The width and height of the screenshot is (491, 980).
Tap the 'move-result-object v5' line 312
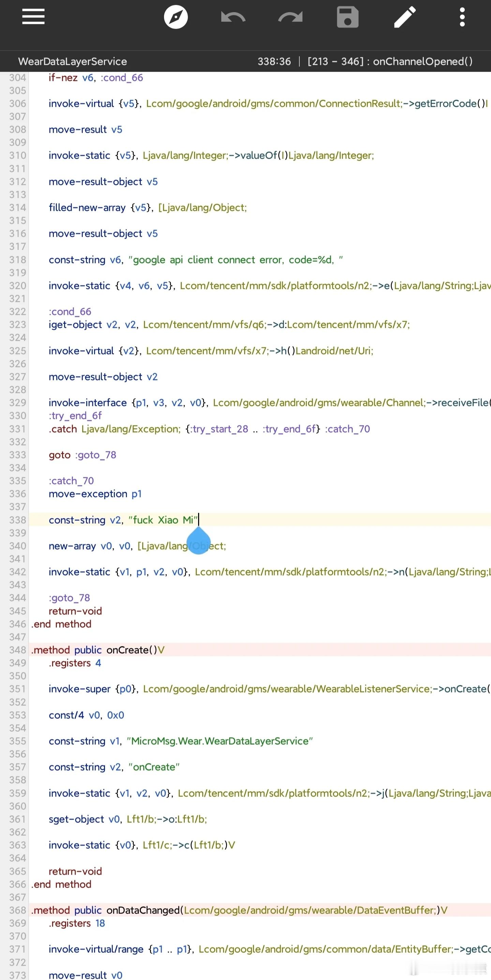tap(103, 181)
